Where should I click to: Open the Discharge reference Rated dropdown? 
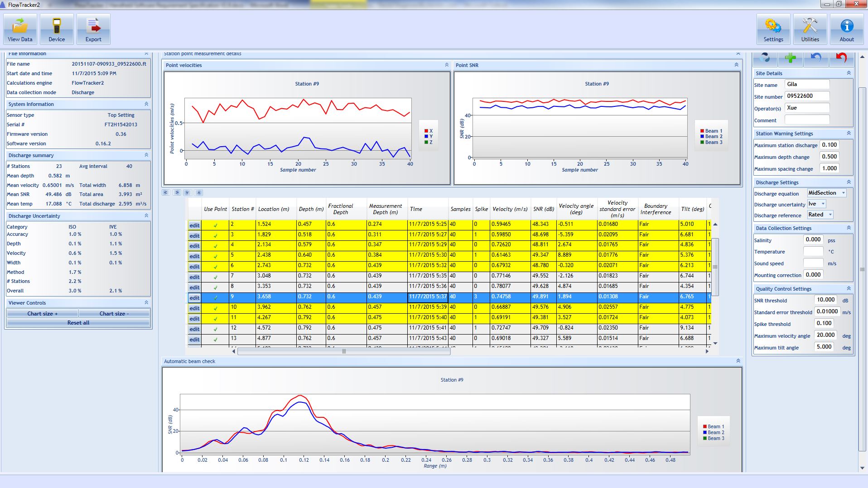[x=820, y=215]
